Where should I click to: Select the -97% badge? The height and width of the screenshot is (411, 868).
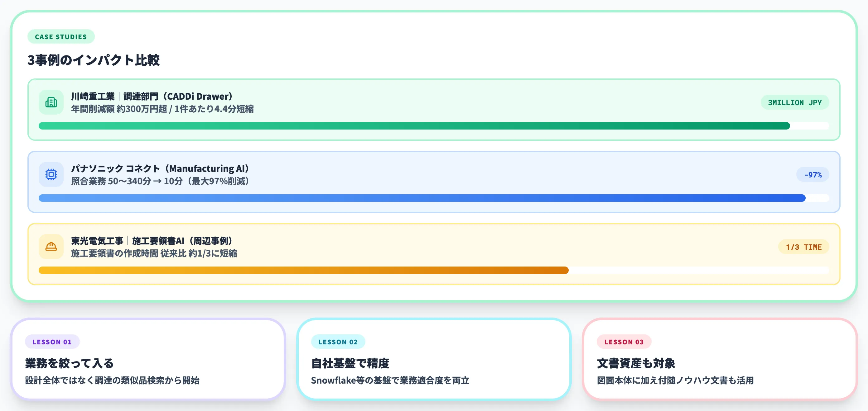813,174
